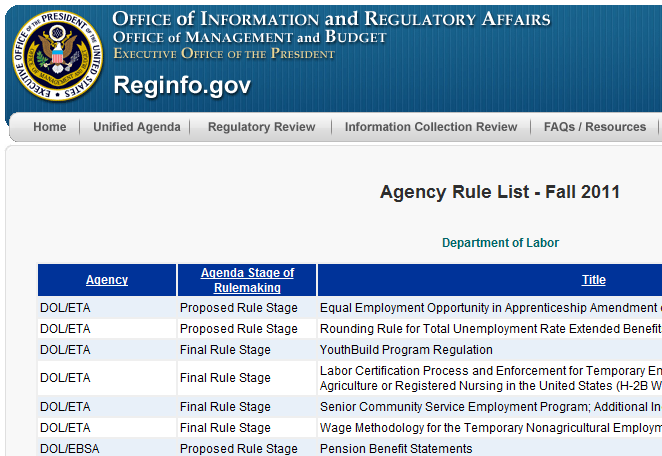Screen dimensions: 662x456
Task: Click DOL/ETA cell in Rounding Rule row
Action: click(65, 329)
